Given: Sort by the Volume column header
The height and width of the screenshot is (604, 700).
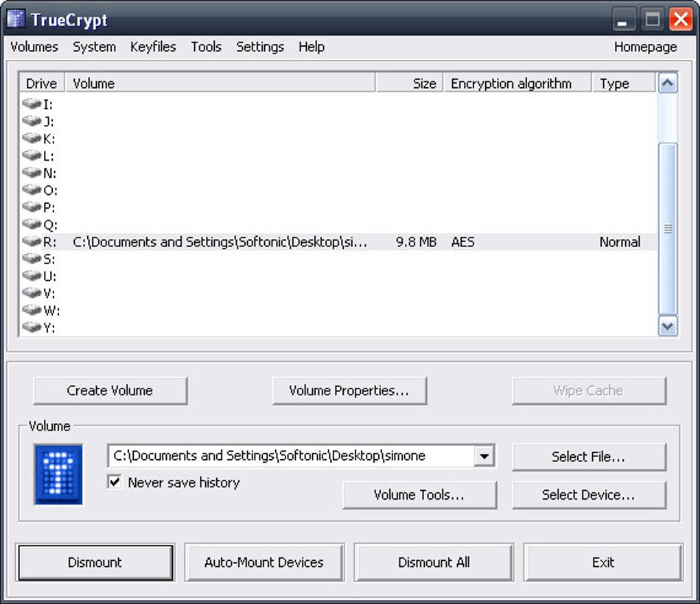Looking at the screenshot, I should pyautogui.click(x=220, y=84).
